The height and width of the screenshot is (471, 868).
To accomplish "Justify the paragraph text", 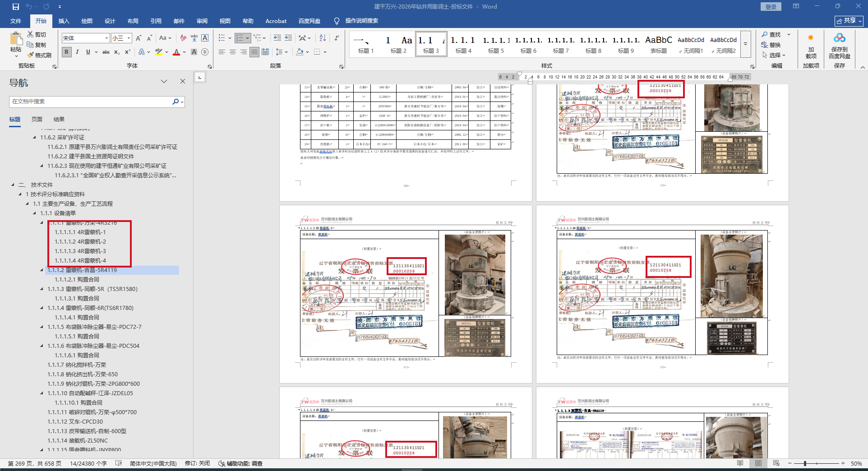I will [254, 52].
